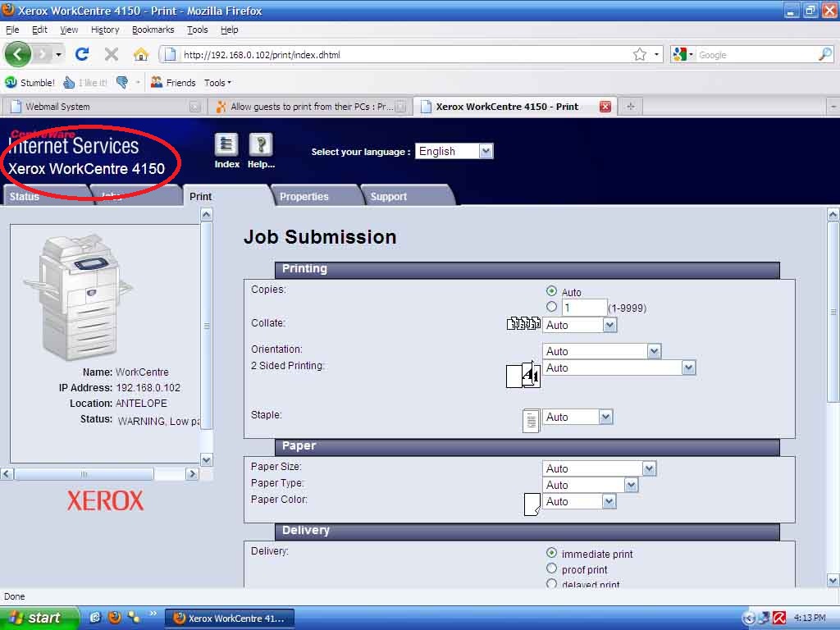Click the Xerox printer image
Viewport: 840px width, 630px height.
point(78,298)
